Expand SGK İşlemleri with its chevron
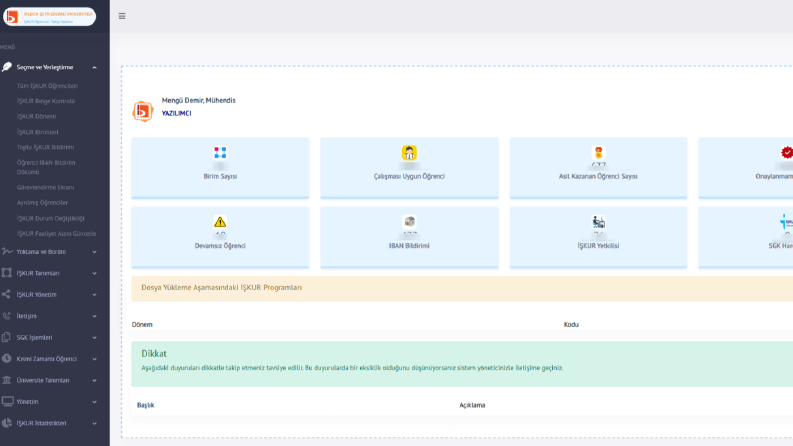This screenshot has width=793, height=446. [x=95, y=338]
